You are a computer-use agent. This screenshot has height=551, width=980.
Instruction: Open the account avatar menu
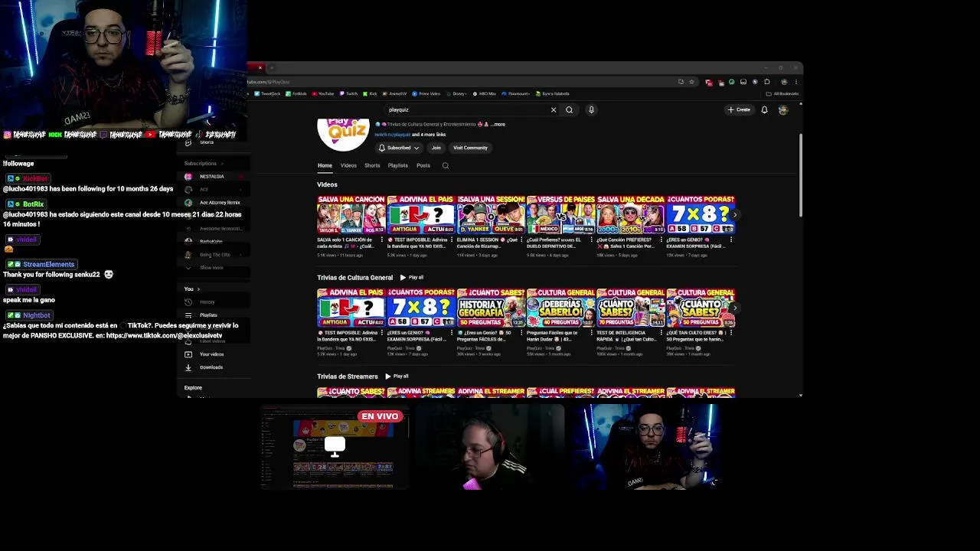click(x=782, y=109)
